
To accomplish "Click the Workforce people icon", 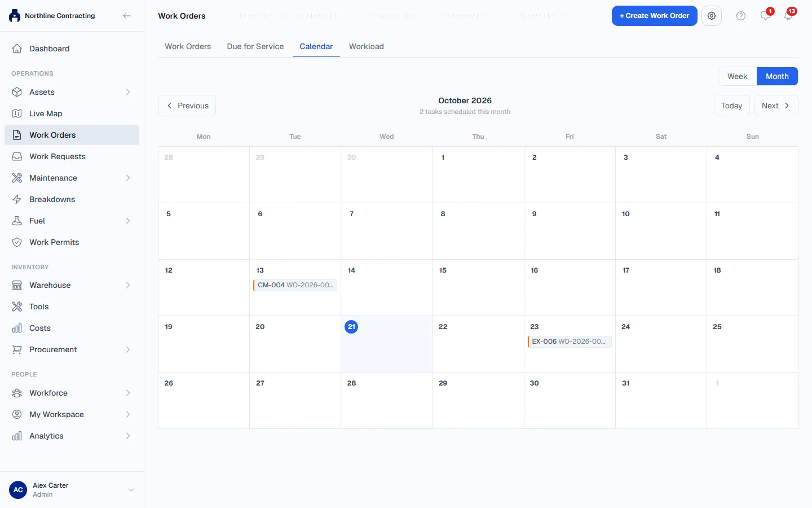I will coord(17,393).
